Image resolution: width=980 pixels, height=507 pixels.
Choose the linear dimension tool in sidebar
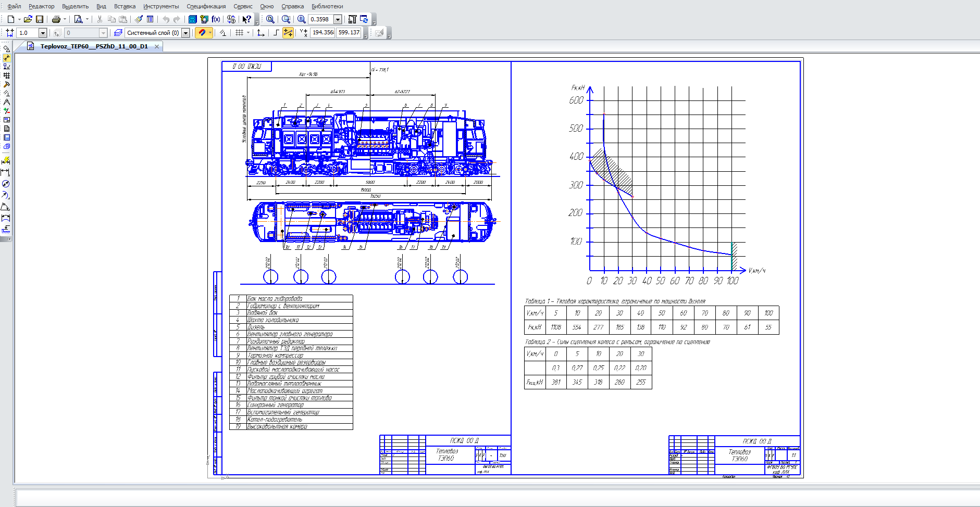click(6, 172)
